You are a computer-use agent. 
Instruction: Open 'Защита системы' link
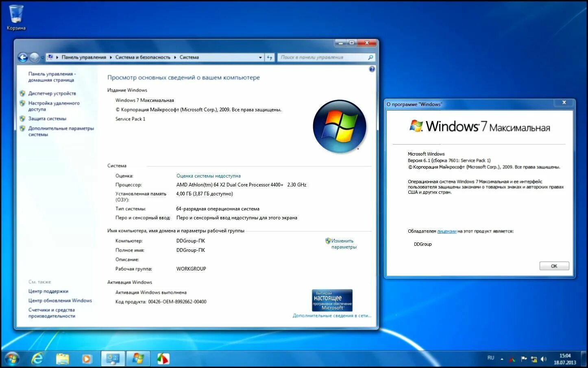pos(47,119)
